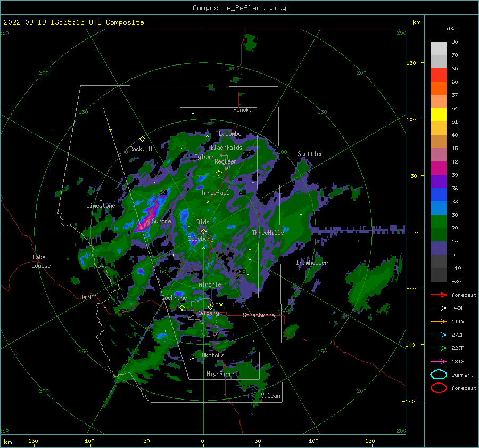Select the Sundre label
This screenshot has height=448, width=479.
pyautogui.click(x=161, y=221)
